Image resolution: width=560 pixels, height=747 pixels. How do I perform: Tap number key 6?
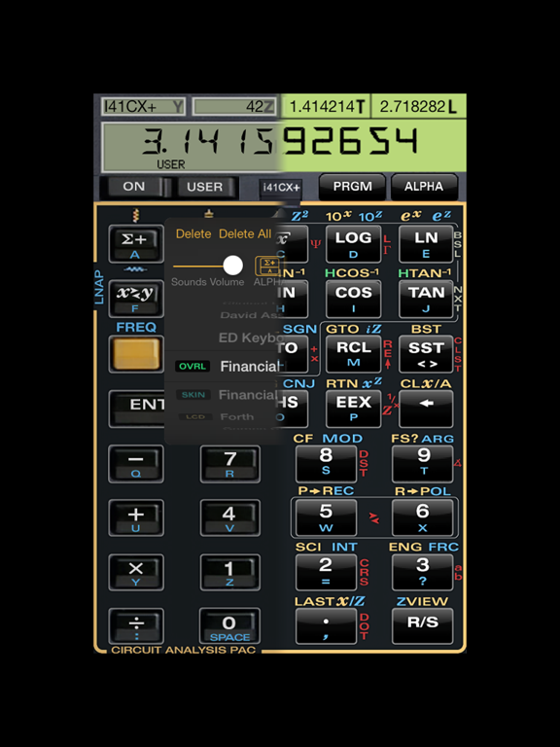(x=422, y=517)
